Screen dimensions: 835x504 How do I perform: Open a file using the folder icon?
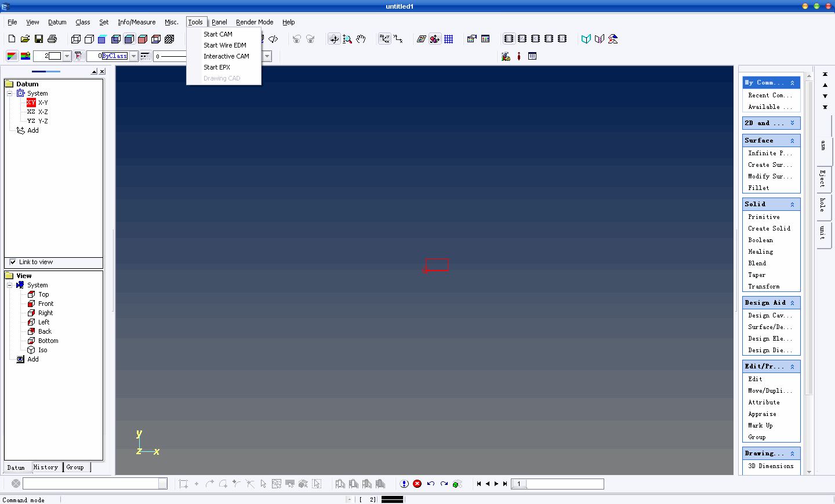[x=25, y=39]
